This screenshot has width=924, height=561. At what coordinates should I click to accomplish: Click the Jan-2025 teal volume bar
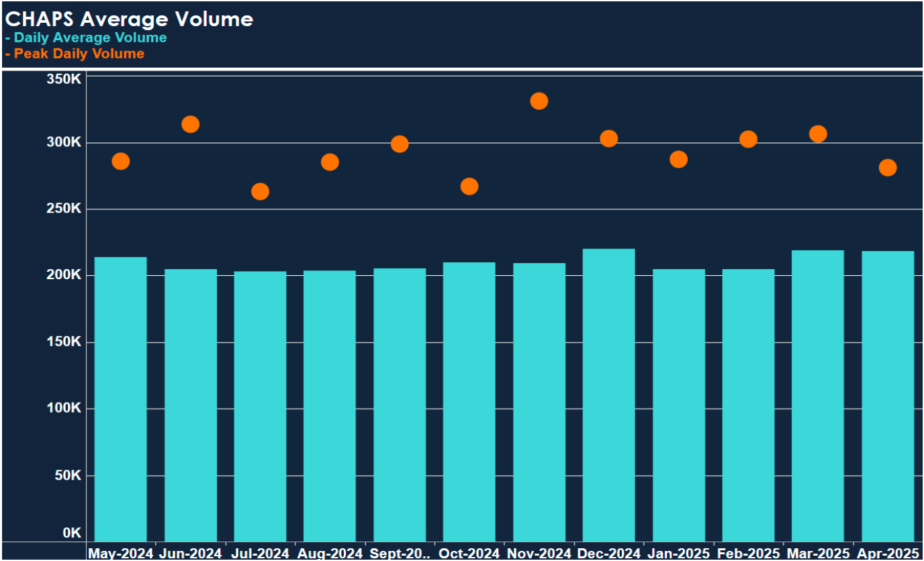[x=679, y=405]
